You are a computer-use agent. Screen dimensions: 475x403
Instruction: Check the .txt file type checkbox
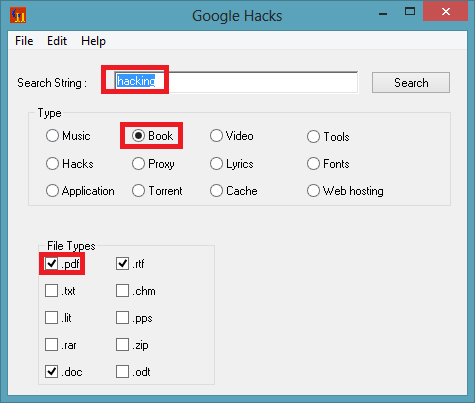[51, 291]
